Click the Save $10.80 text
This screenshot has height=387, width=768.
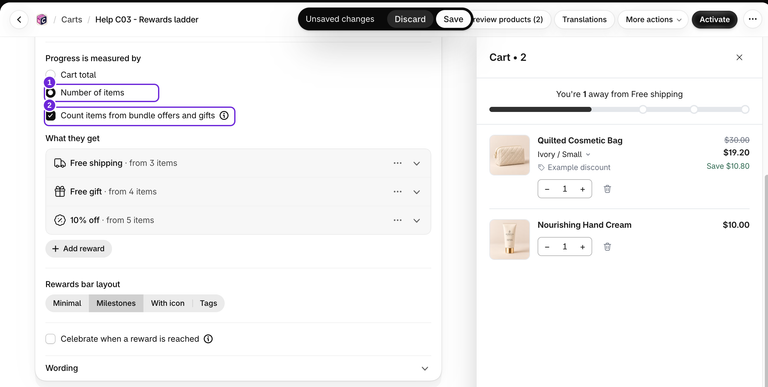728,166
